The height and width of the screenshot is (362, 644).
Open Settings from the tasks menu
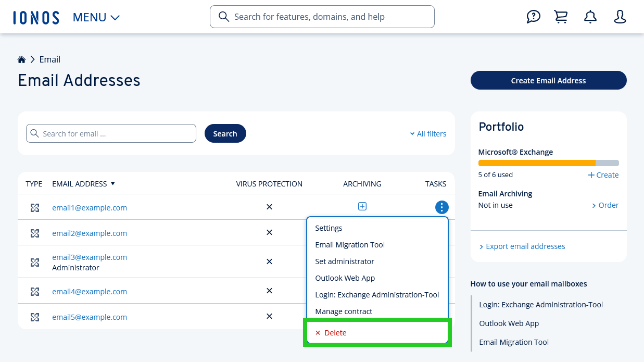(329, 228)
